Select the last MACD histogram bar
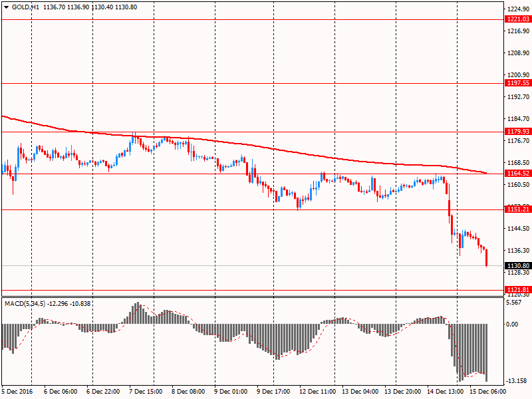Viewport: 532px width, 399px height. [x=487, y=352]
